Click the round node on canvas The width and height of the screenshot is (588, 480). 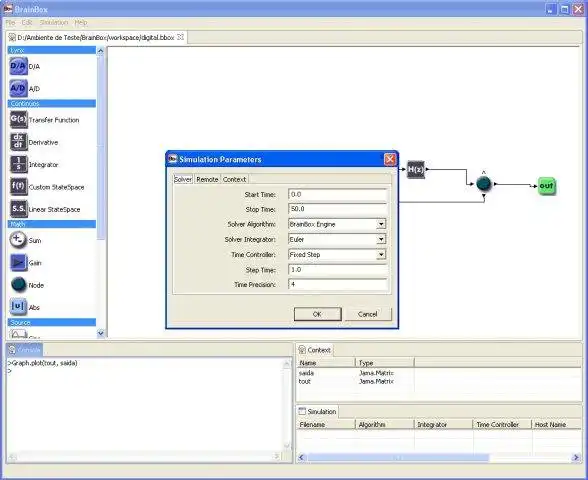483,184
